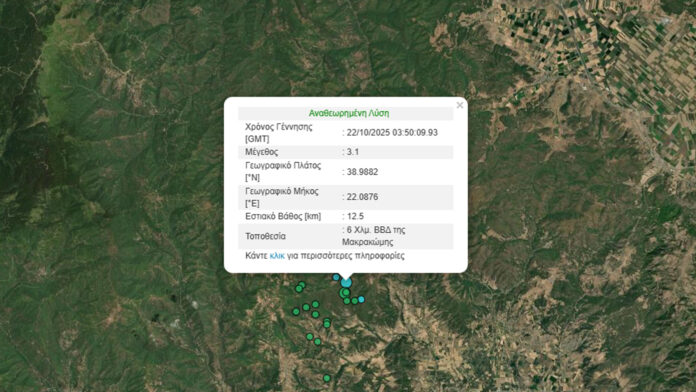696x392 pixels.
Task: Click the 'Εστιακό Βάθος [km]' label
Action: click(283, 216)
